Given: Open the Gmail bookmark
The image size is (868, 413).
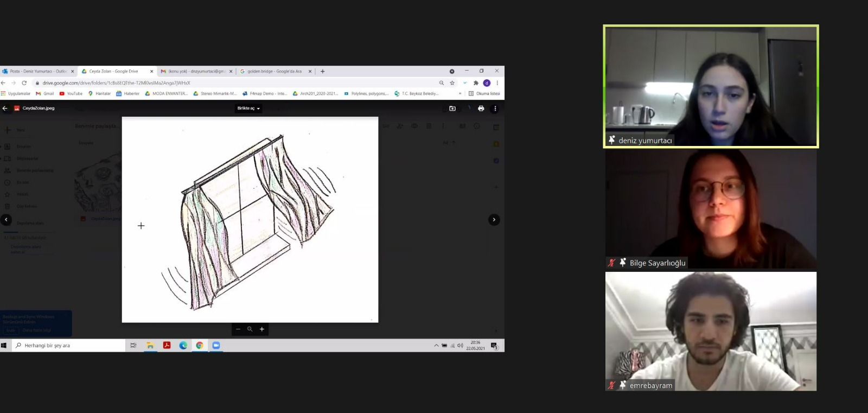Looking at the screenshot, I should 45,93.
